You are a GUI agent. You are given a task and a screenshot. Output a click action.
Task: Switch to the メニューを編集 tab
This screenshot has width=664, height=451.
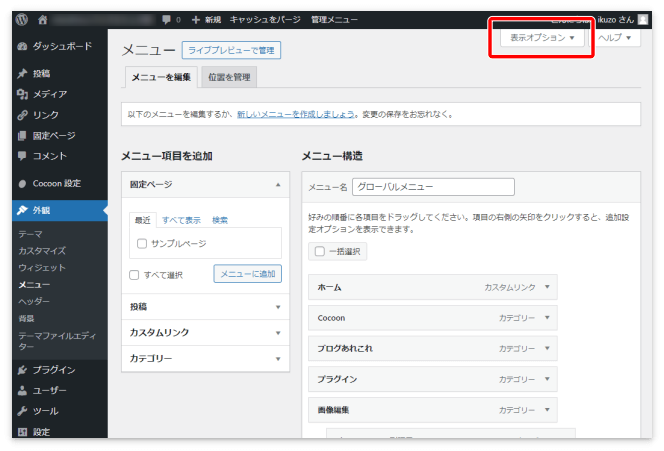161,77
